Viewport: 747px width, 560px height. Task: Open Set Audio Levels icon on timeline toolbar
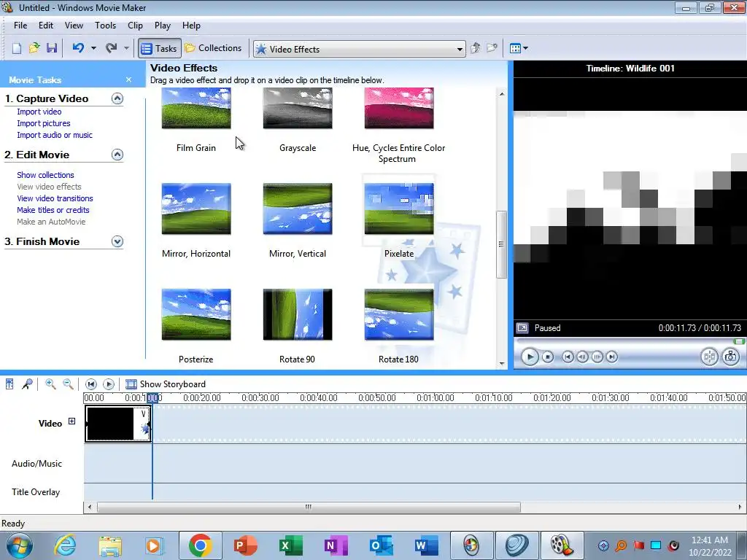9,384
